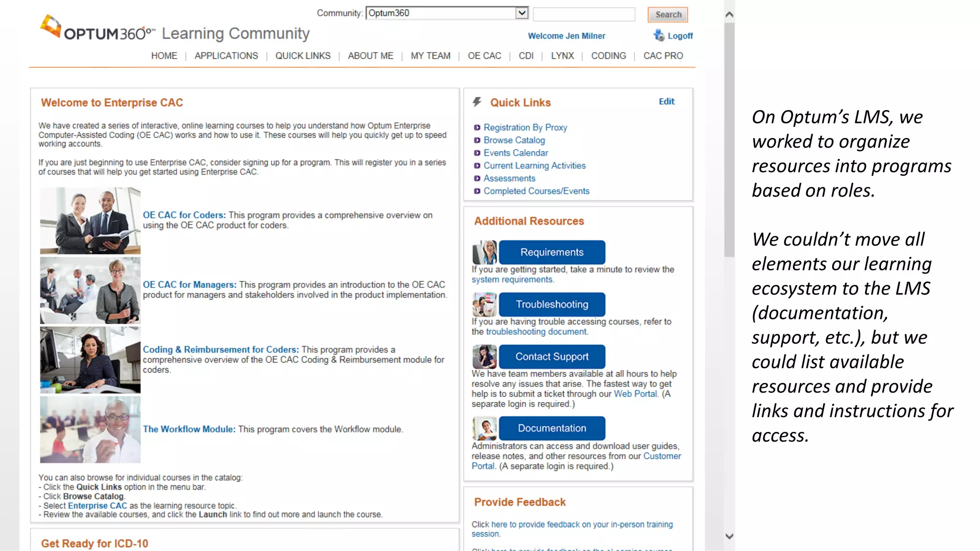Click the blue Documentation button

(x=552, y=428)
